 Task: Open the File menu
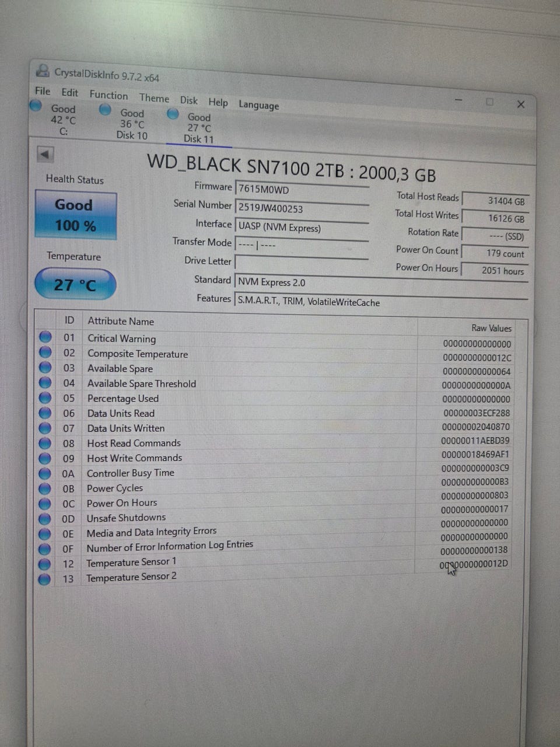pyautogui.click(x=43, y=91)
